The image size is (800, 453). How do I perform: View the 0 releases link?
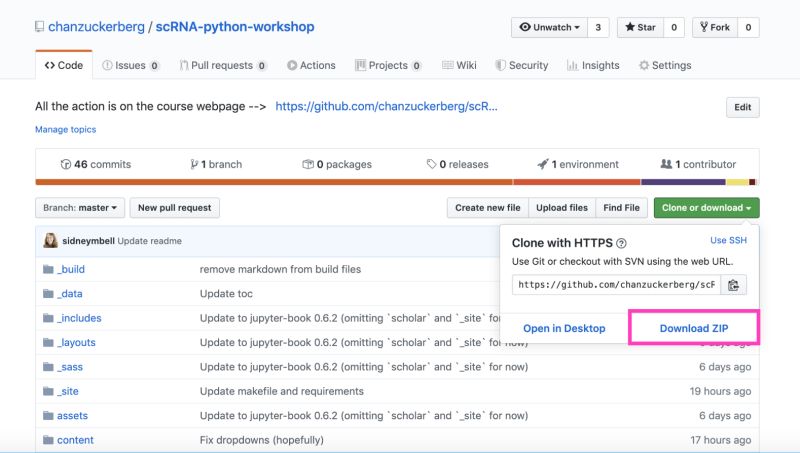(458, 164)
